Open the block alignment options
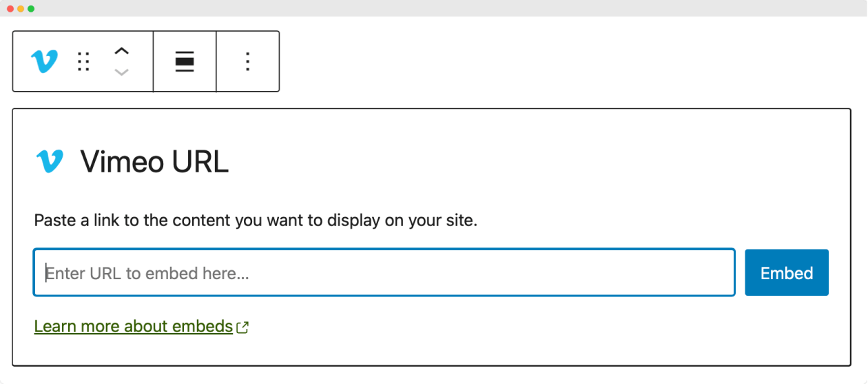868x384 pixels. (x=185, y=61)
